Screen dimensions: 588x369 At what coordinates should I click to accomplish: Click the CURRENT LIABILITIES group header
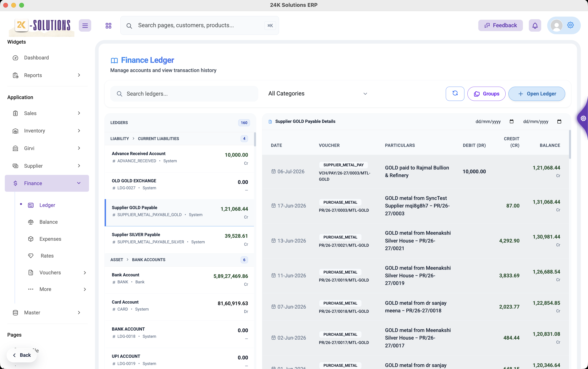179,139
